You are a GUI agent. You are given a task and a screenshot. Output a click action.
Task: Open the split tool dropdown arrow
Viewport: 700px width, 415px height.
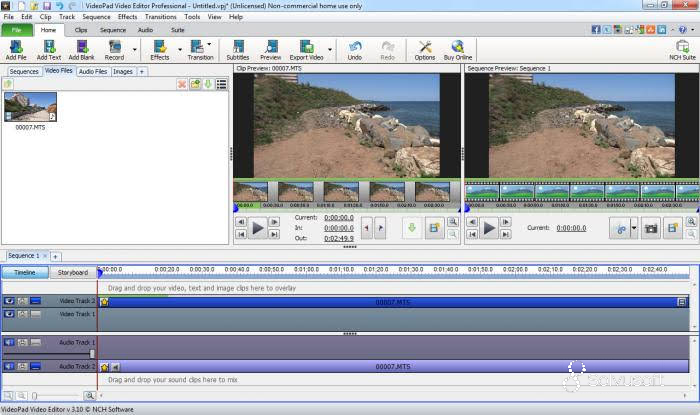coord(633,228)
